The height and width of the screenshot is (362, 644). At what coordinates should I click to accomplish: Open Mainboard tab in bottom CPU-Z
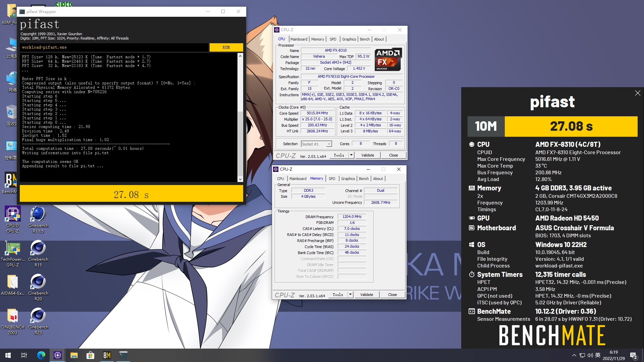[x=298, y=179]
